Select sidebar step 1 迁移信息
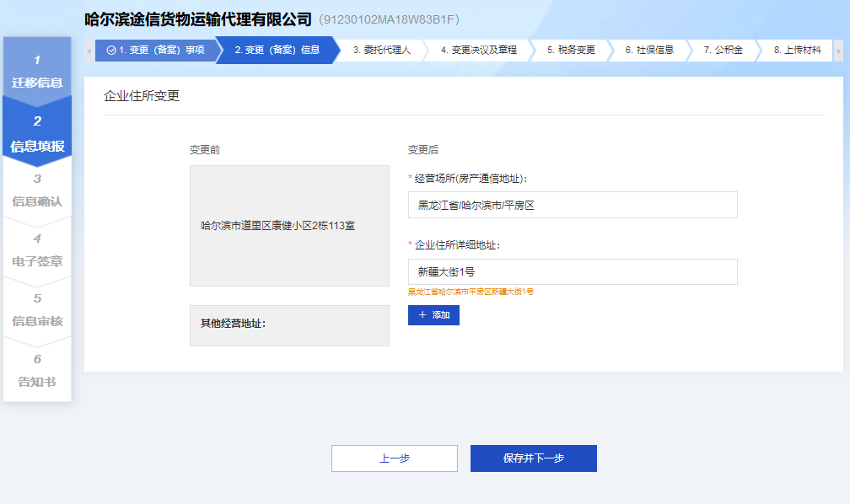Screen dimensions: 850x504 [37, 72]
